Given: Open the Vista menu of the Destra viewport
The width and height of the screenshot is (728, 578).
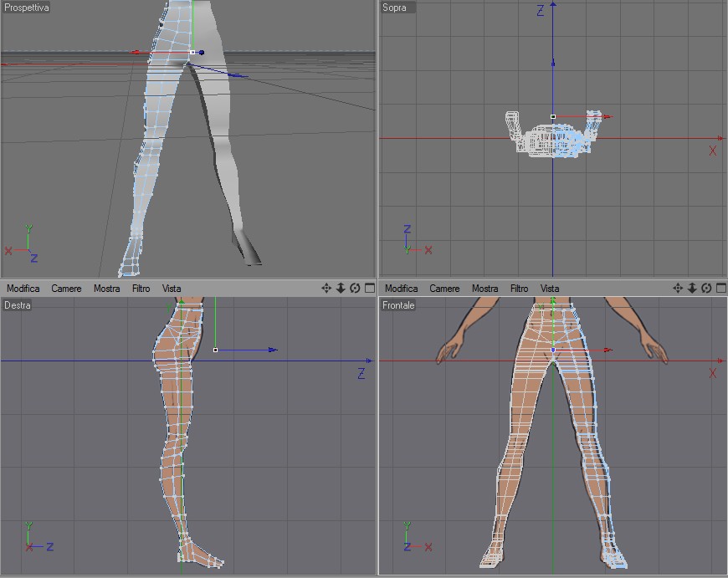Looking at the screenshot, I should coord(172,289).
